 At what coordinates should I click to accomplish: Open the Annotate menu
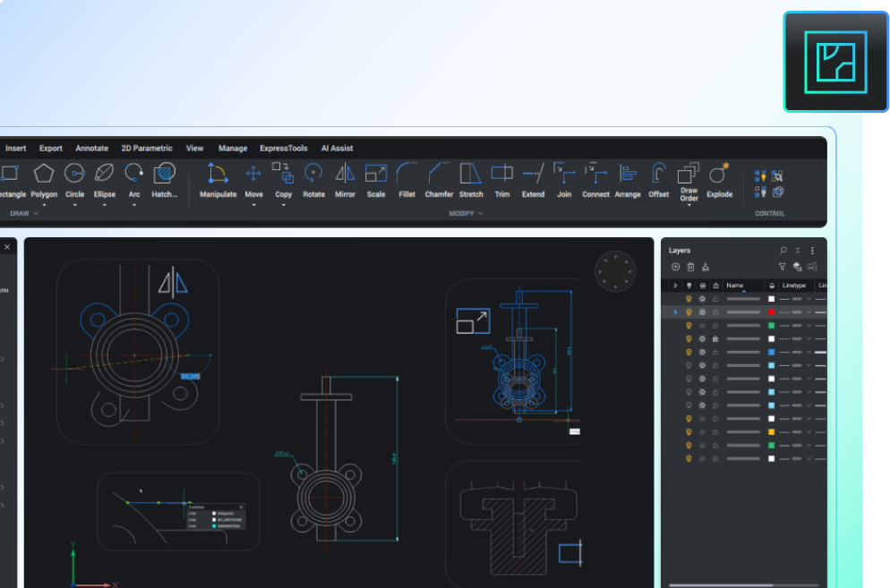(x=91, y=148)
